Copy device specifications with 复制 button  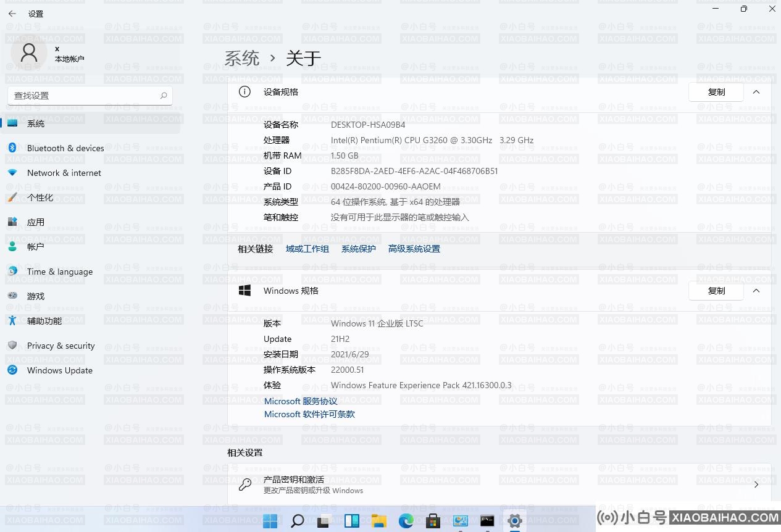(716, 92)
